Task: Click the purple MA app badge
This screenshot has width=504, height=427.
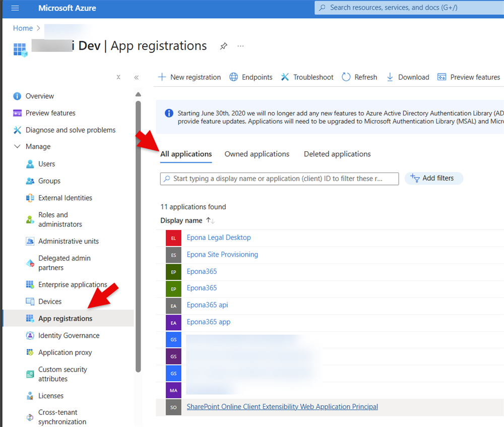Action: [173, 390]
